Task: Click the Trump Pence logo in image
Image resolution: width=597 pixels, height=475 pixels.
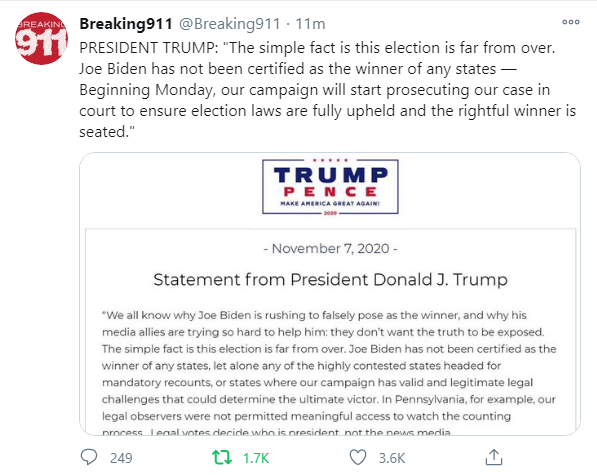Action: (330, 186)
